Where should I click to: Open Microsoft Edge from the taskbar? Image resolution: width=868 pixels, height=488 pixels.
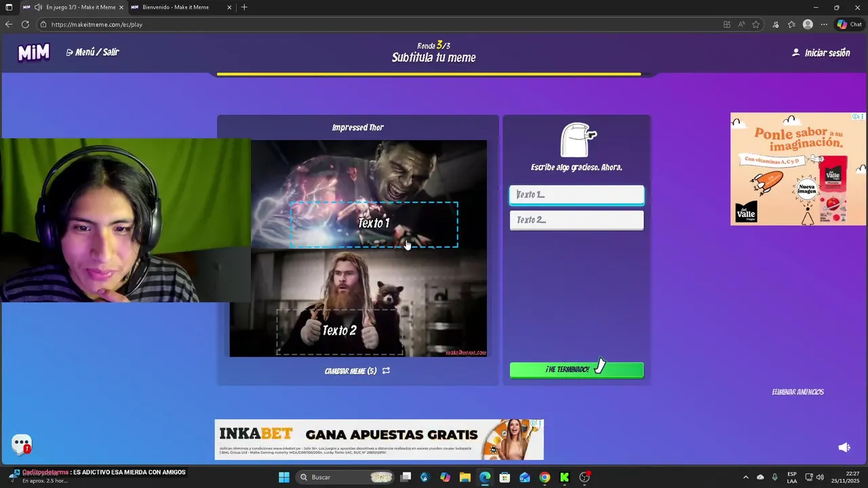tap(485, 477)
